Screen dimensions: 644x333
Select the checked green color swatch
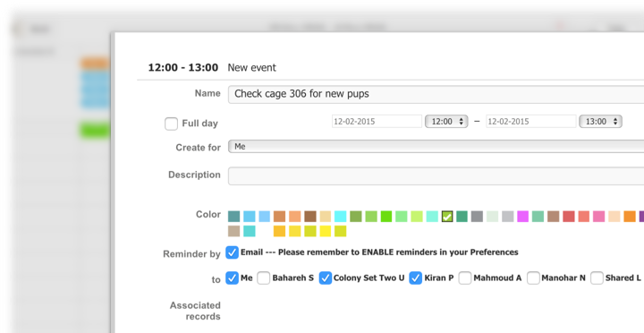[447, 217]
